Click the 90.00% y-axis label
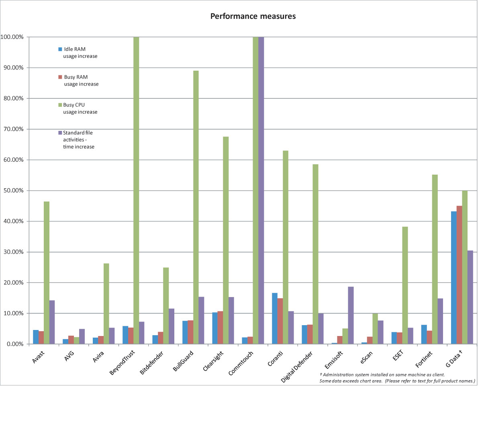The image size is (482, 448). click(13, 68)
